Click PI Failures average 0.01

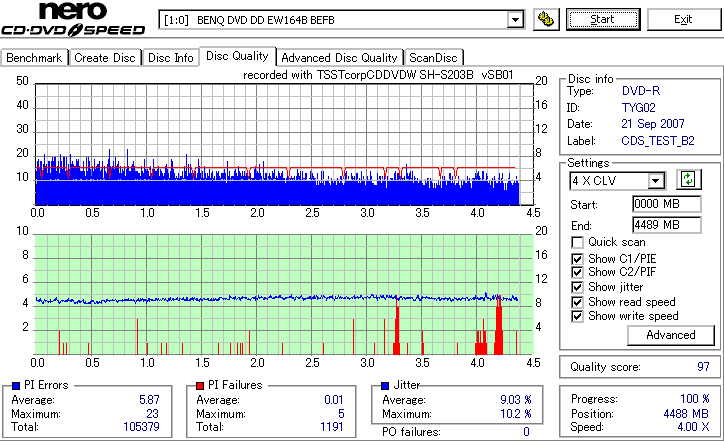[x=334, y=400]
